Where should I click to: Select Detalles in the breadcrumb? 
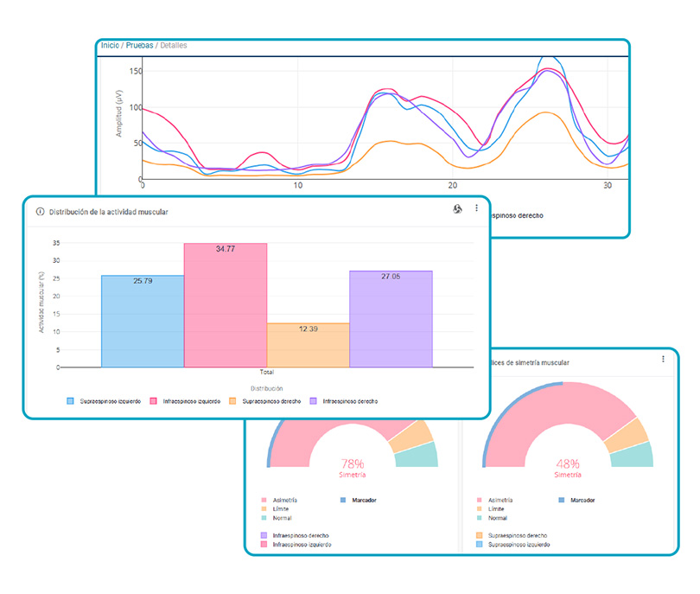173,45
